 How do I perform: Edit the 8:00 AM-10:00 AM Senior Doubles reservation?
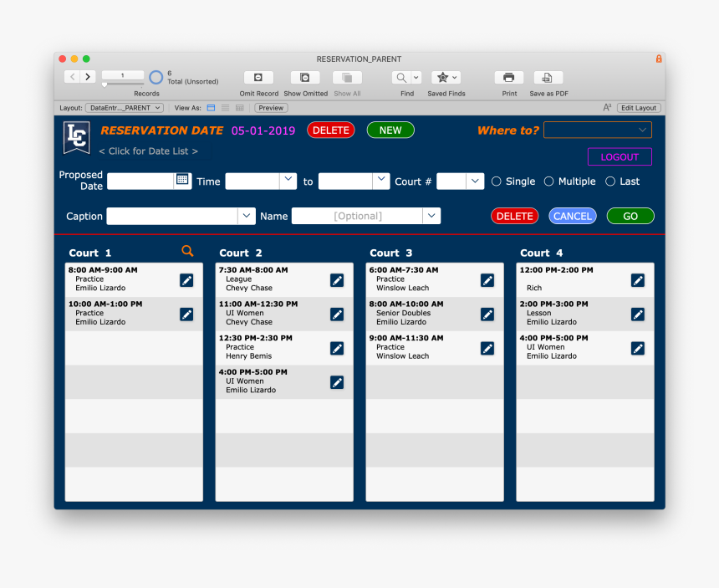487,314
